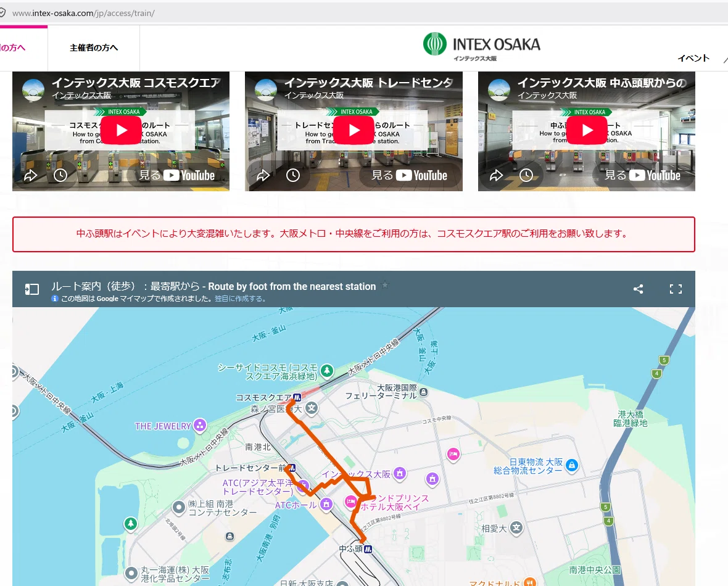The height and width of the screenshot is (586, 728).
Task: Click インテックス大阪 コスモスクエア video title
Action: 136,83
